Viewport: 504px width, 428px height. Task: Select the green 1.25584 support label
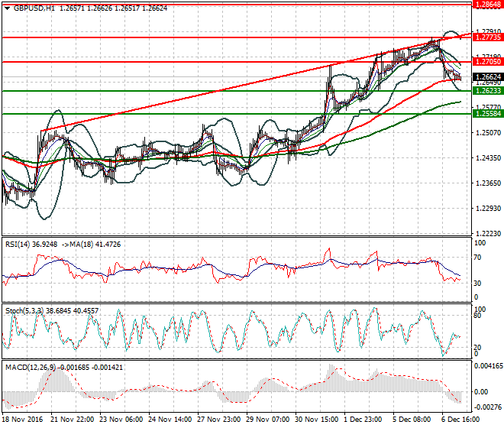[488, 114]
